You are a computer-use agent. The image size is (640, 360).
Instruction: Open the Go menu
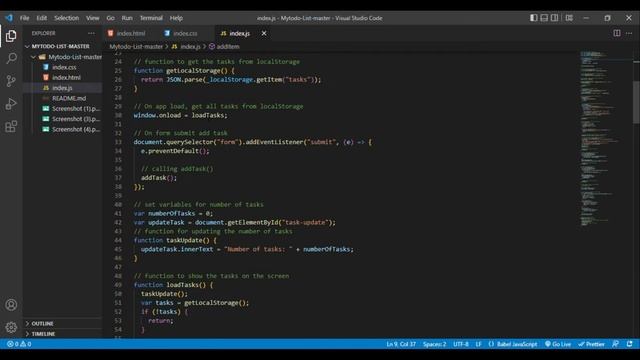coord(111,18)
